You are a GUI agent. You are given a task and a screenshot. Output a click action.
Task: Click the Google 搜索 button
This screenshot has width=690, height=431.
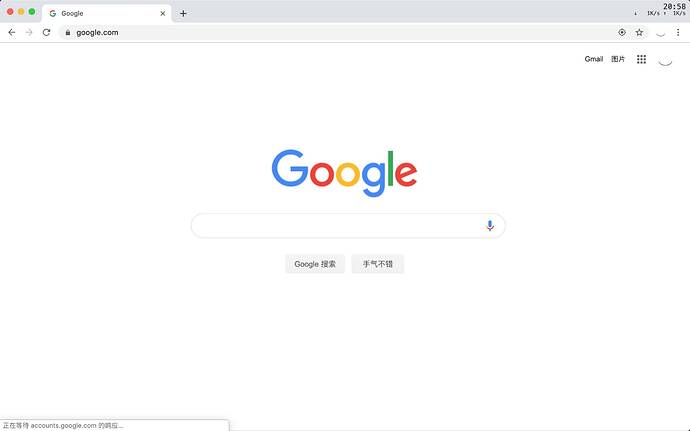pyautogui.click(x=315, y=264)
